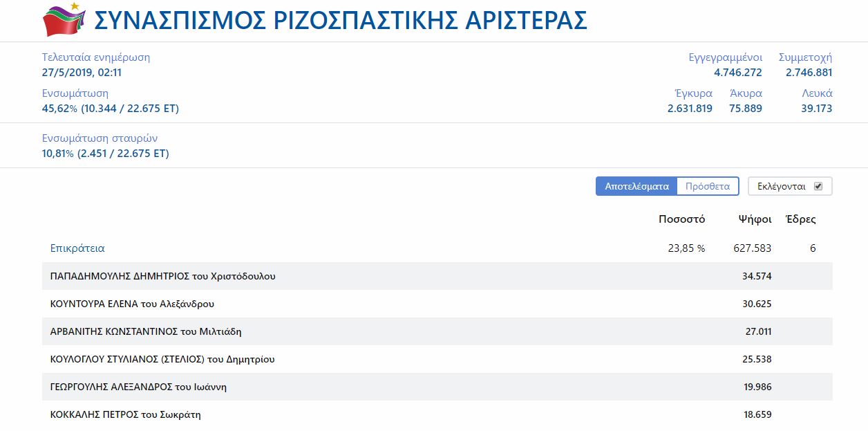Click the Άκυρα label
868x431 pixels.
[746, 93]
